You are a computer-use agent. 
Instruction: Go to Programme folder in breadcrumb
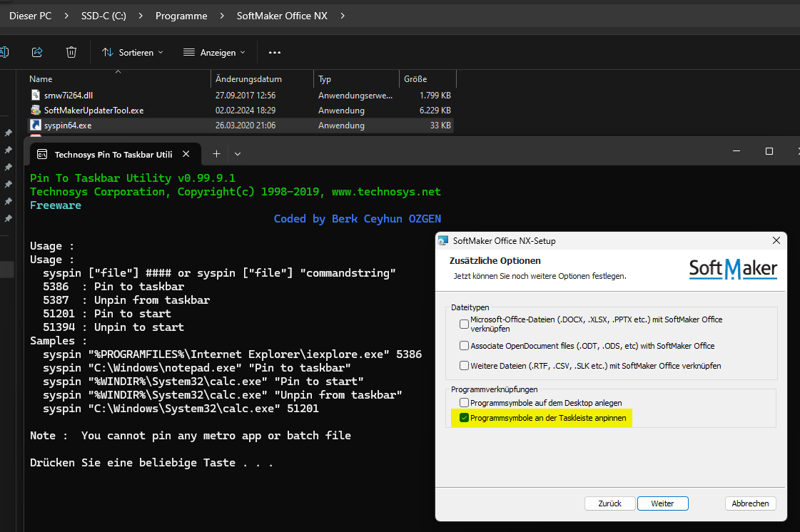coord(181,16)
